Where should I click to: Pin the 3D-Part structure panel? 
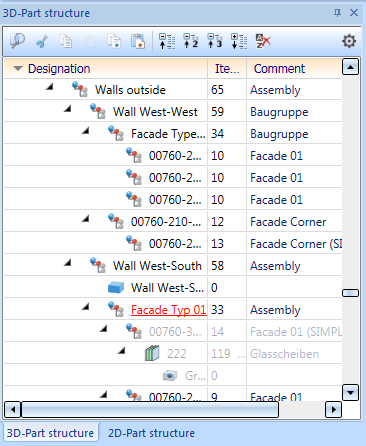coord(337,13)
